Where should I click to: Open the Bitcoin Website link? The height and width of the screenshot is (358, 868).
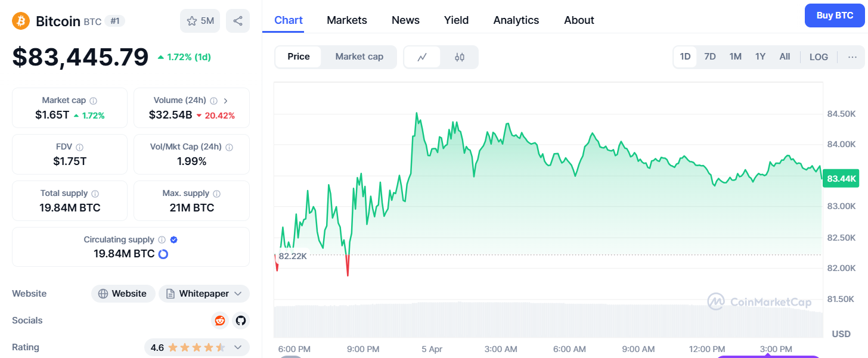123,294
